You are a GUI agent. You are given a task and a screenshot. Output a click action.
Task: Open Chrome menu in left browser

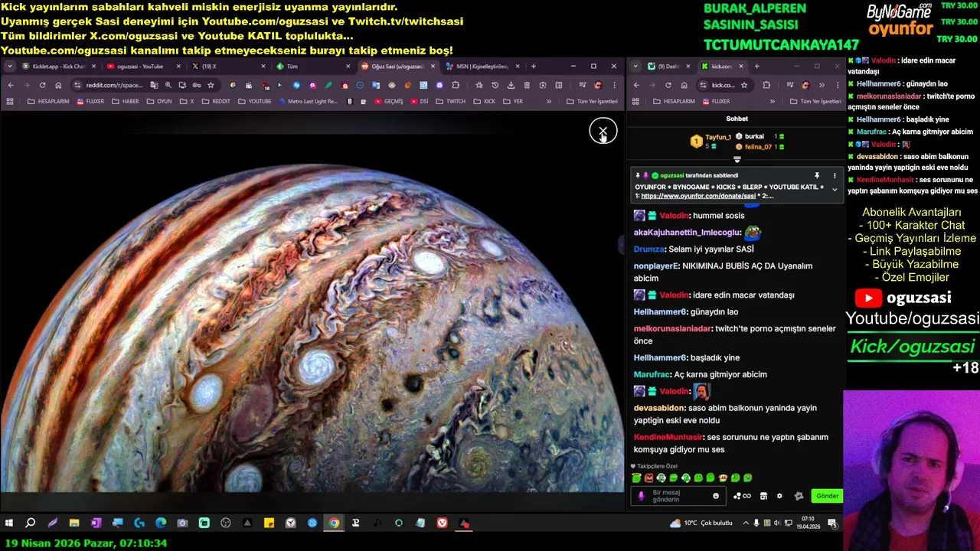[614, 85]
